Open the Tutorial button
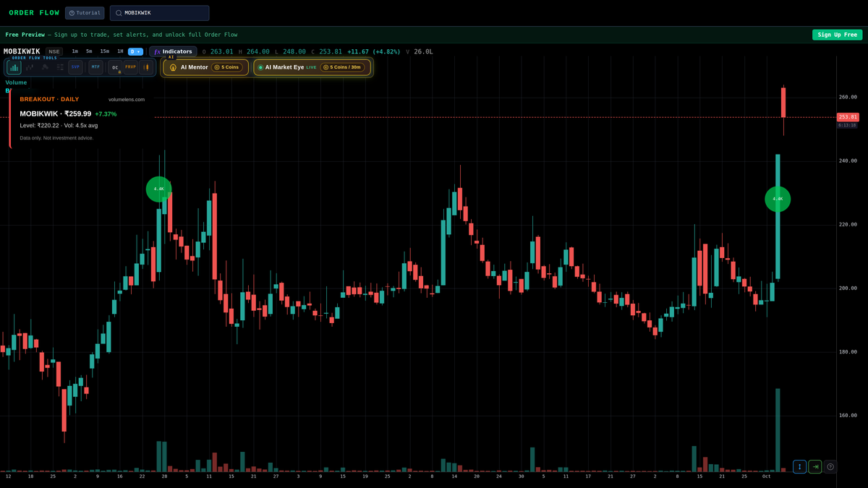This screenshot has width=868, height=488. (x=85, y=13)
